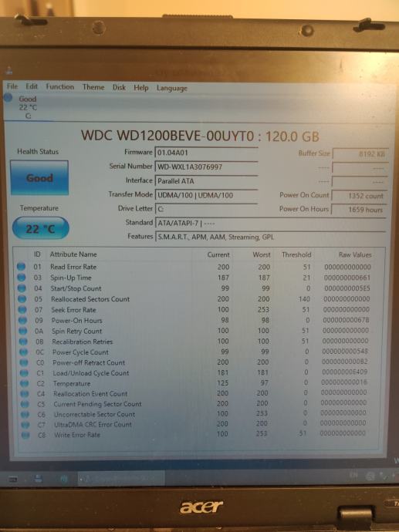Screen dimensions: 399x532
Task: Open the Language menu
Action: click(x=172, y=88)
